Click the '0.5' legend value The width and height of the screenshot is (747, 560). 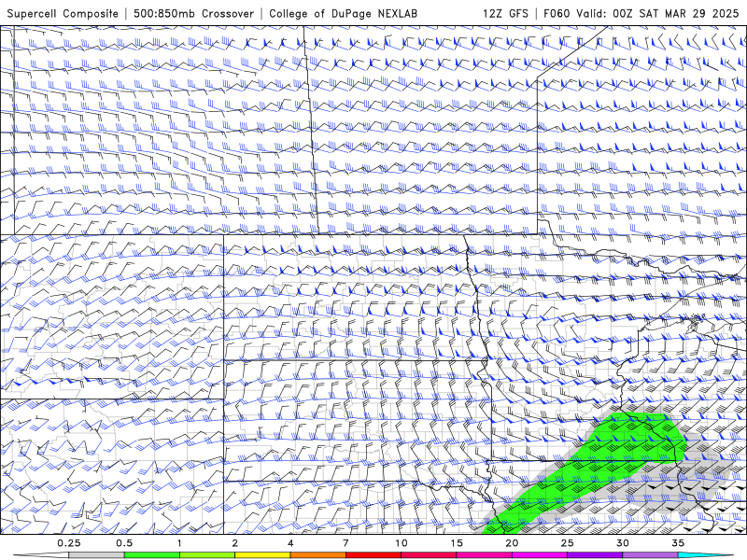[x=124, y=543]
